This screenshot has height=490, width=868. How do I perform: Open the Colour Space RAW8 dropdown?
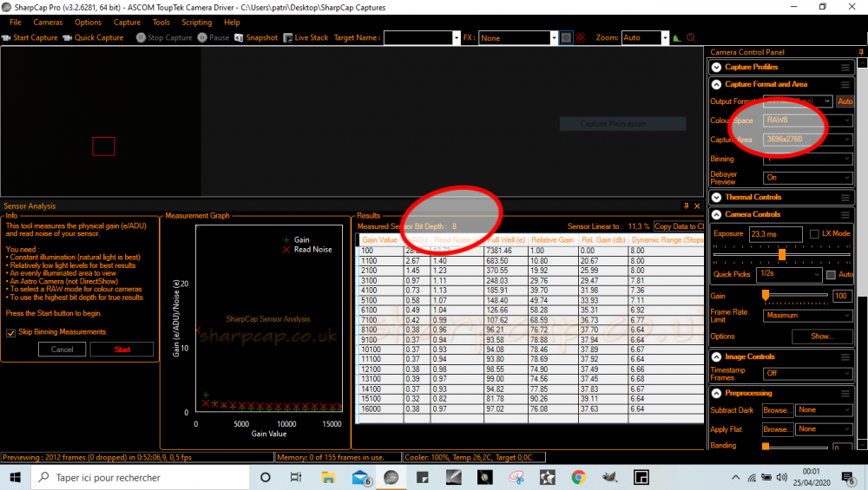pyautogui.click(x=807, y=120)
